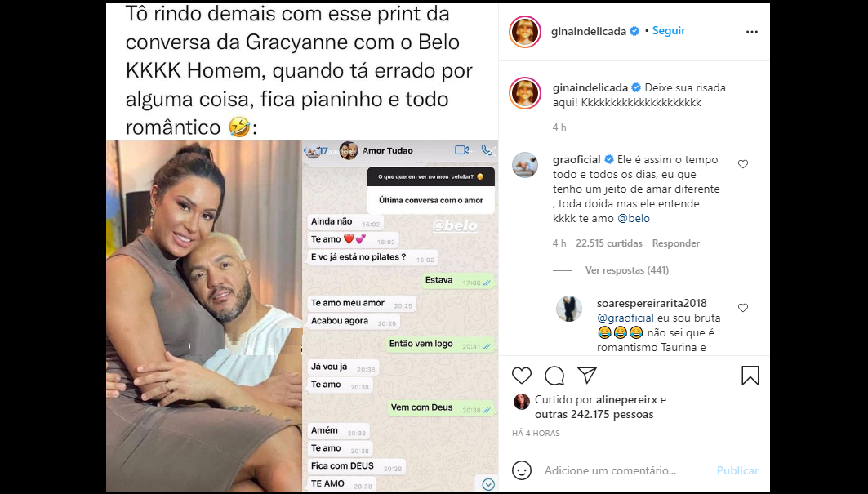View the 22.515 curtidas on comment

609,243
